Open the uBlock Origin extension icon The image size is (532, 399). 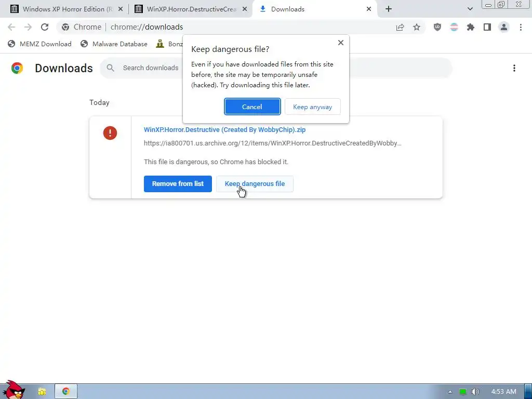pos(437,27)
